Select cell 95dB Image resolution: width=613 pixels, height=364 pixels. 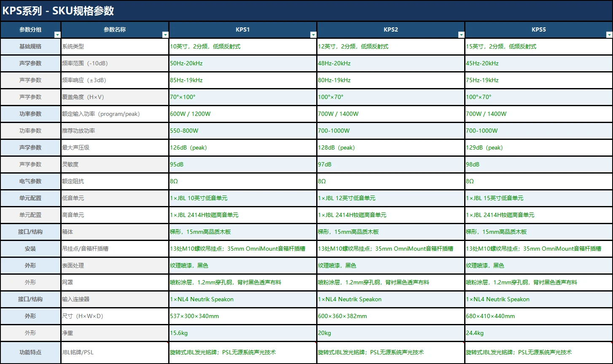[243, 165]
